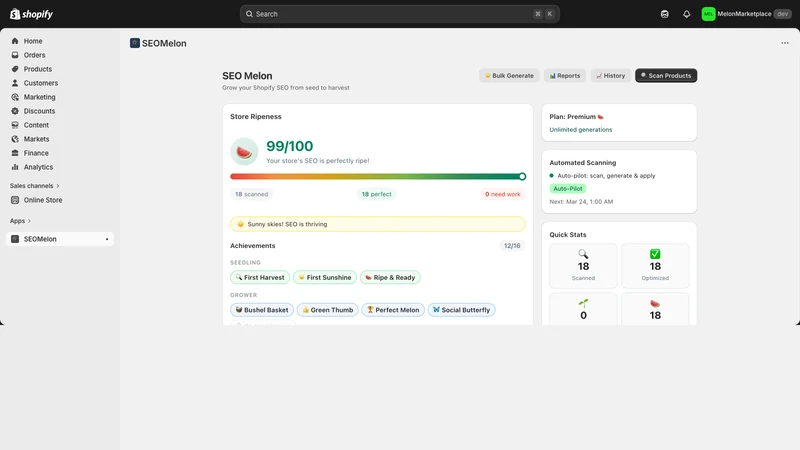Click the Social Butterfly achievement badge

461,310
